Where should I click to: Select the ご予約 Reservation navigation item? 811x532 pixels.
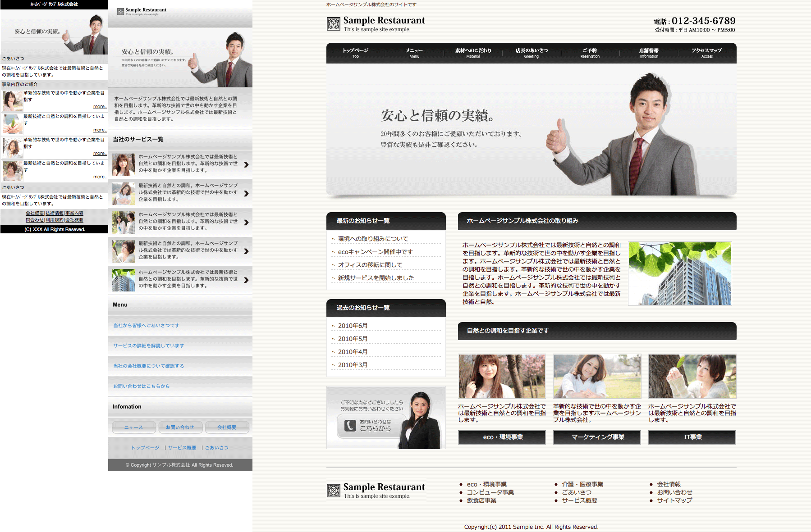coord(590,53)
